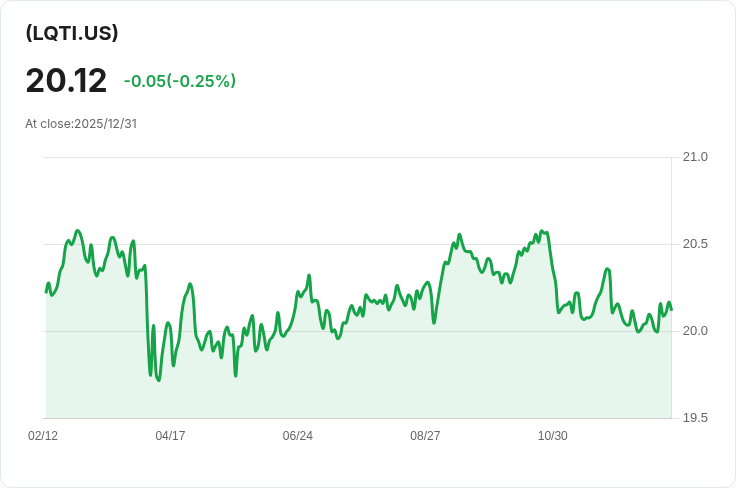Click the At close 2025/12/31 label
Screen dimensions: 736x488
[81, 124]
